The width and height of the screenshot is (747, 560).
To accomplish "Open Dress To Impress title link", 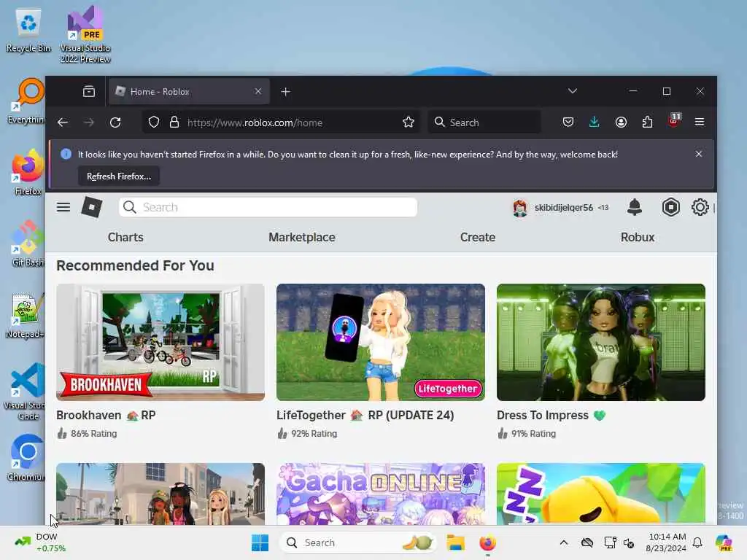I will pyautogui.click(x=551, y=415).
